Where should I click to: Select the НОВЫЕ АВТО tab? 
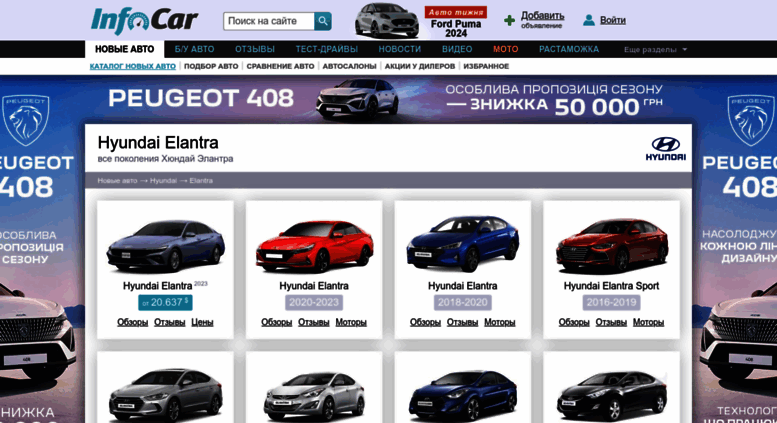click(x=124, y=49)
